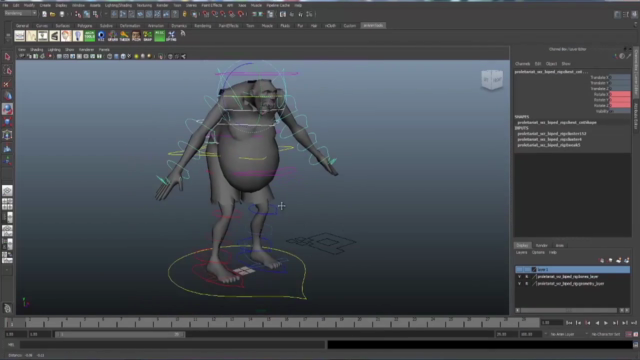The height and width of the screenshot is (360, 640).
Task: Click the MEL command line input
Action: 172,345
